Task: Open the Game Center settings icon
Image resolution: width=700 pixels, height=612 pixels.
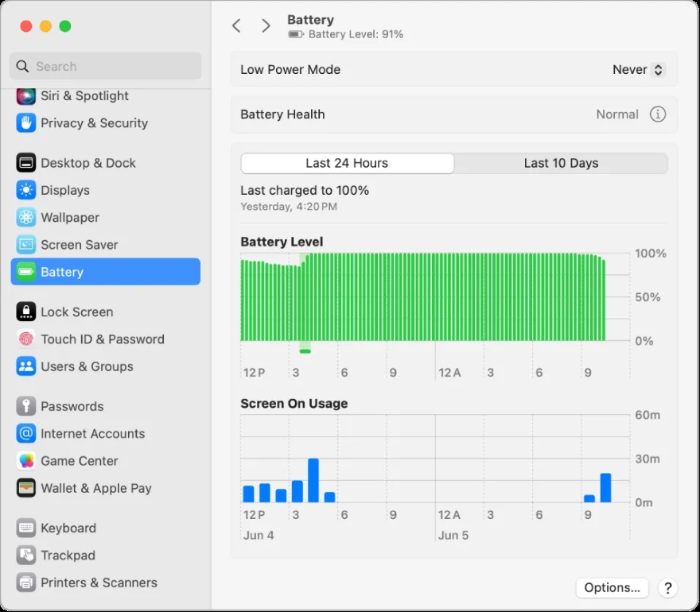Action: pyautogui.click(x=25, y=461)
